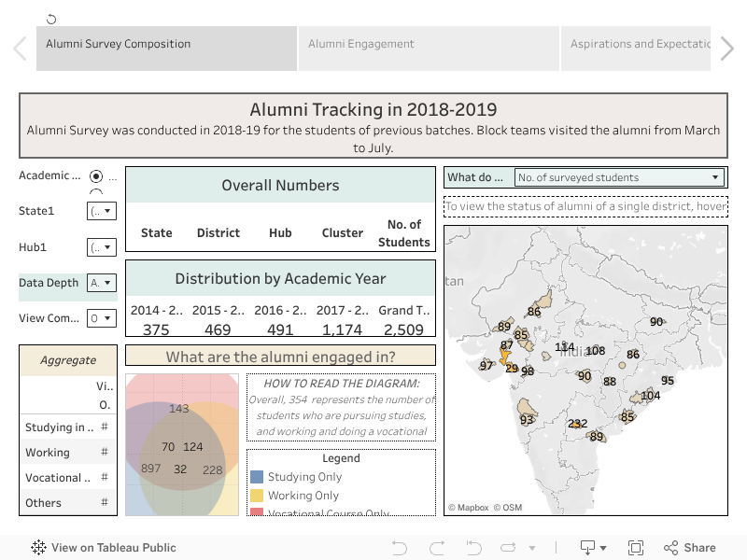Click the Revert icon in toolbar
Viewport: 747px width, 560px height.
click(x=472, y=548)
